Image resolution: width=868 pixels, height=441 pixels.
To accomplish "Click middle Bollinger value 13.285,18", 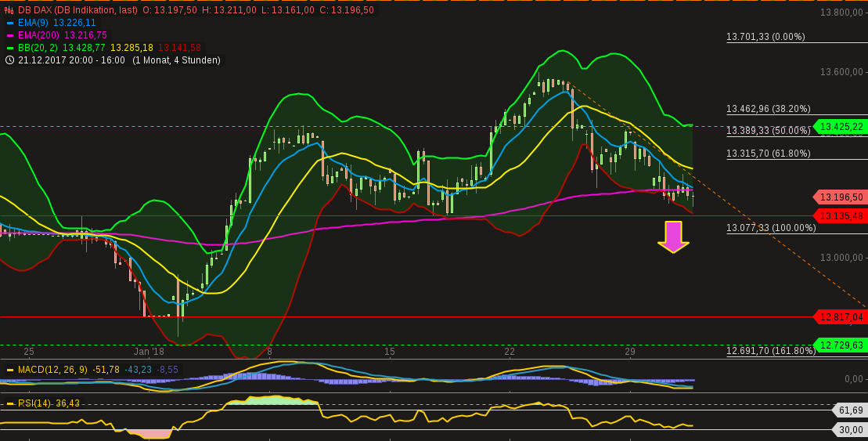I will [132, 49].
